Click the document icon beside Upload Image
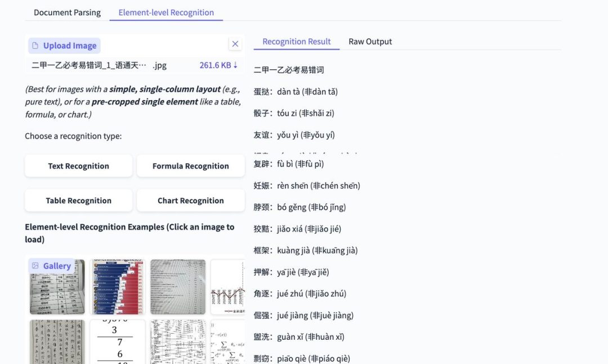608x364 pixels. pos(35,45)
